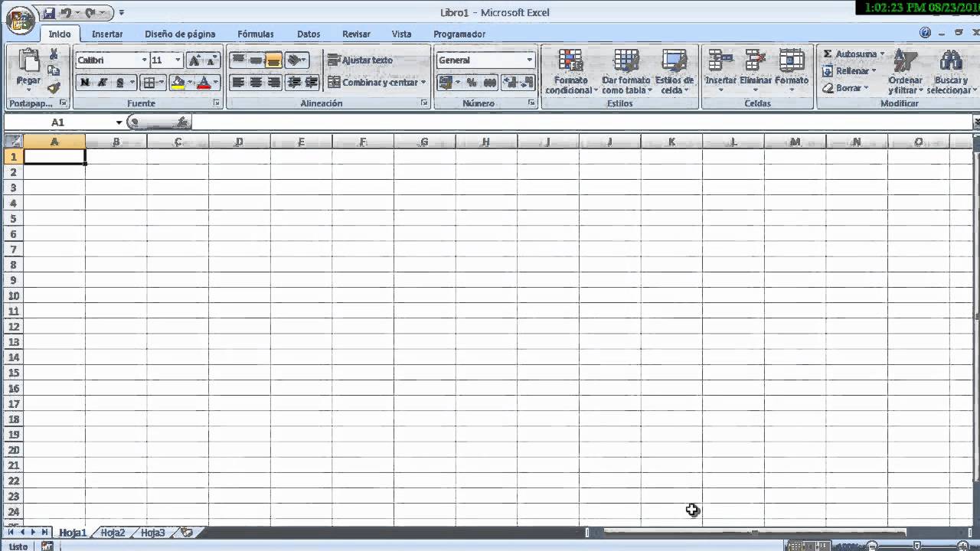Select column D header
The width and height of the screenshot is (980, 551).
(x=240, y=142)
